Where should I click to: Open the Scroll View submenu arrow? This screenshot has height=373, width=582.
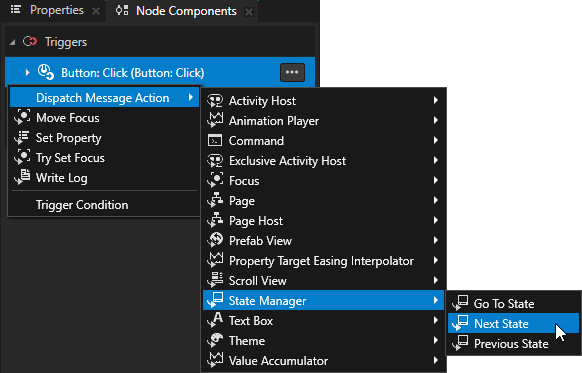coord(436,280)
